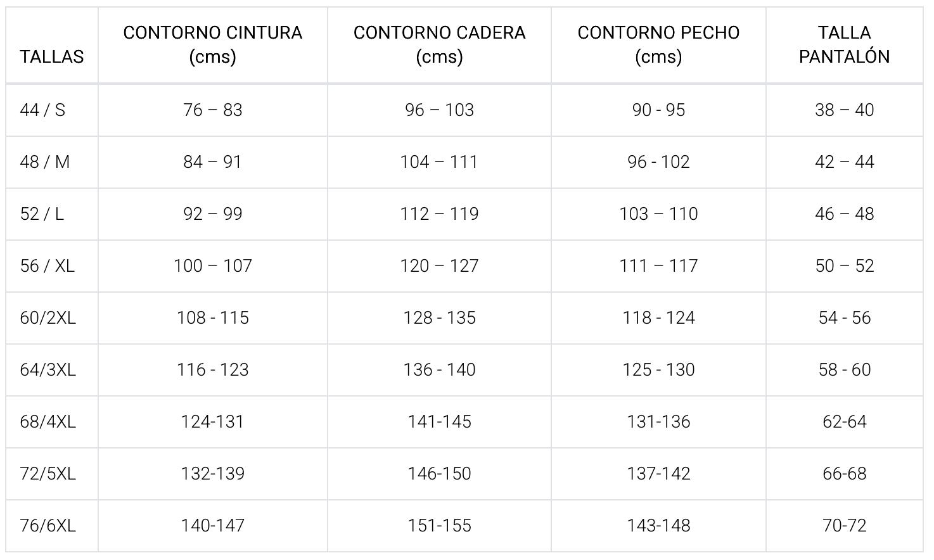This screenshot has width=934, height=560.
Task: Click the 72/5XL size cell
Action: pos(48,473)
